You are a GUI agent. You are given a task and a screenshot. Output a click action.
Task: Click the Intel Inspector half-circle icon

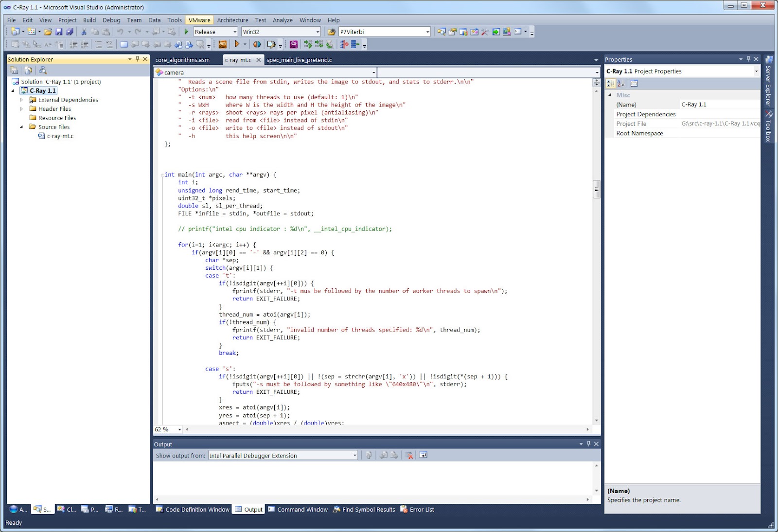pyautogui.click(x=257, y=44)
